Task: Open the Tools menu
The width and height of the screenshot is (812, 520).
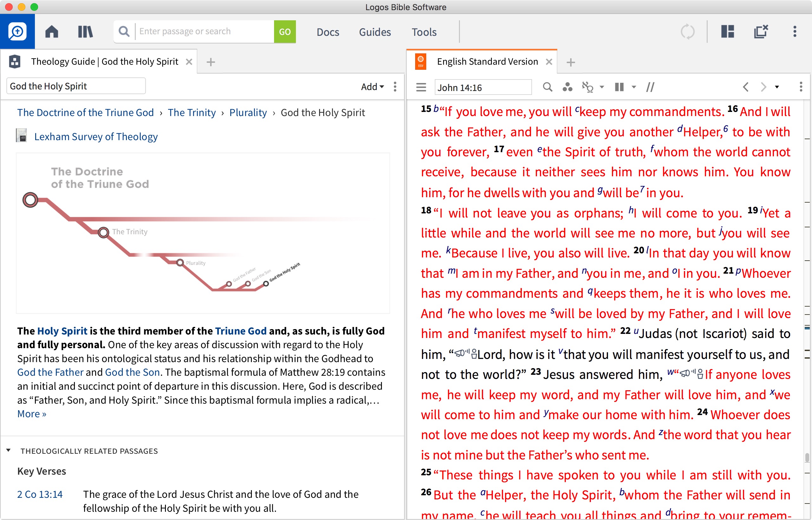Action: 424,32
